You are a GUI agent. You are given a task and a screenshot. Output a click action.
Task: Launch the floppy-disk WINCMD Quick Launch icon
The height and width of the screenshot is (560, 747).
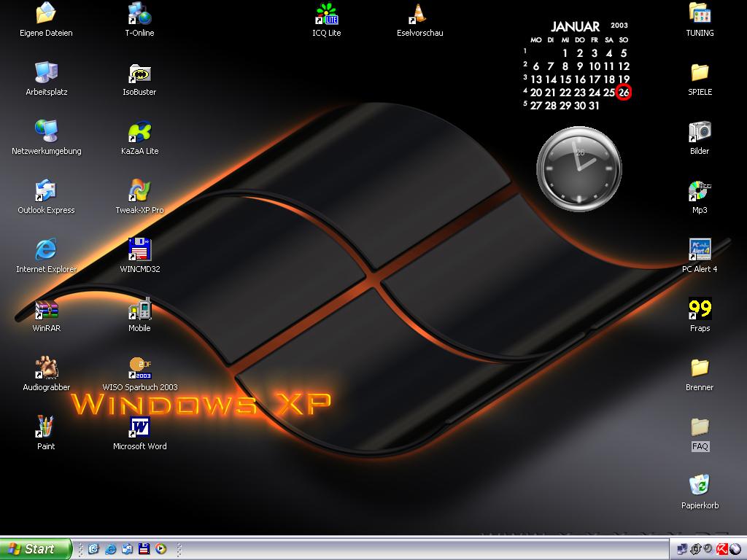coord(144,549)
